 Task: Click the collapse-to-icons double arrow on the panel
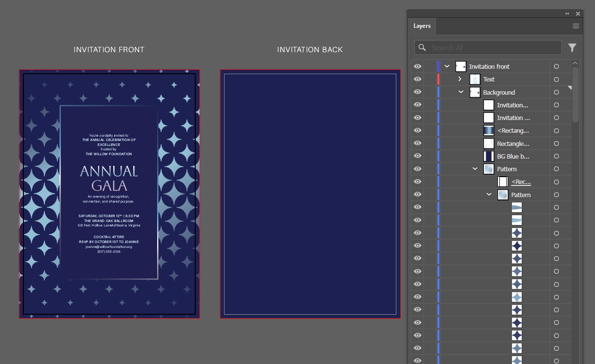click(566, 14)
